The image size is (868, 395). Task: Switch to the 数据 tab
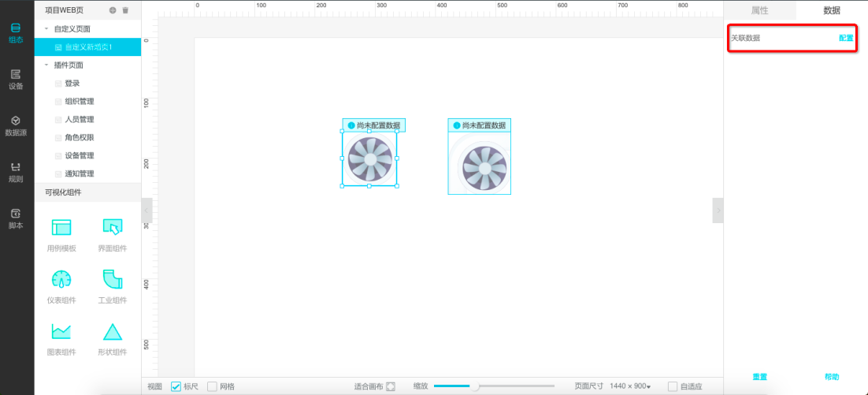point(832,10)
